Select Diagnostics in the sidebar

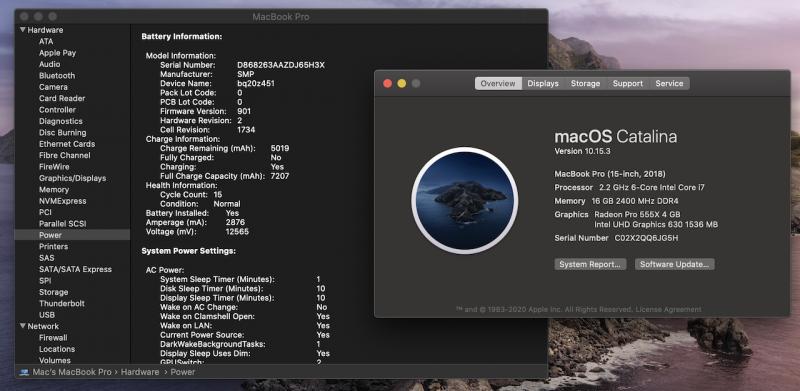click(60, 121)
